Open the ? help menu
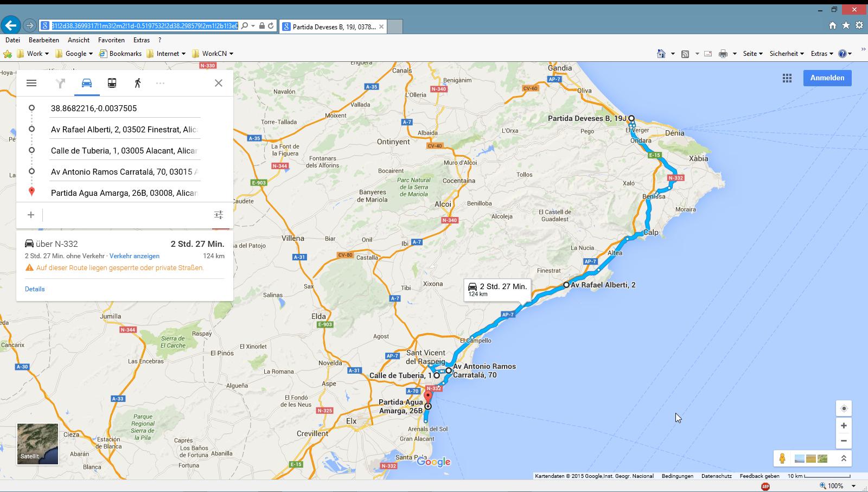This screenshot has height=492, width=868. [x=159, y=40]
